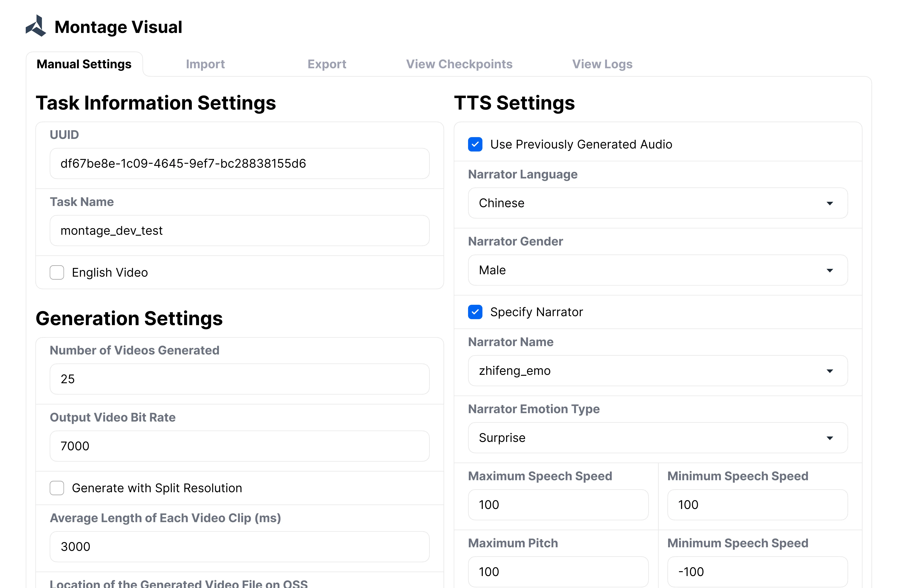The width and height of the screenshot is (905, 588).
Task: Click the UUID input field
Action: 240,164
